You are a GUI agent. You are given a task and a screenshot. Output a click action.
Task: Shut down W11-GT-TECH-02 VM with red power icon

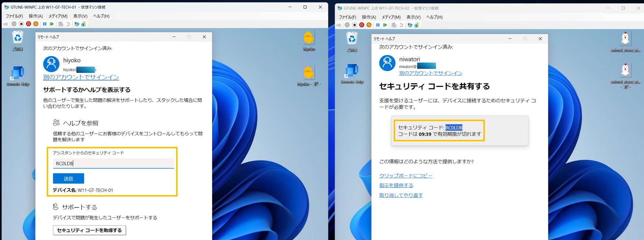[362, 25]
